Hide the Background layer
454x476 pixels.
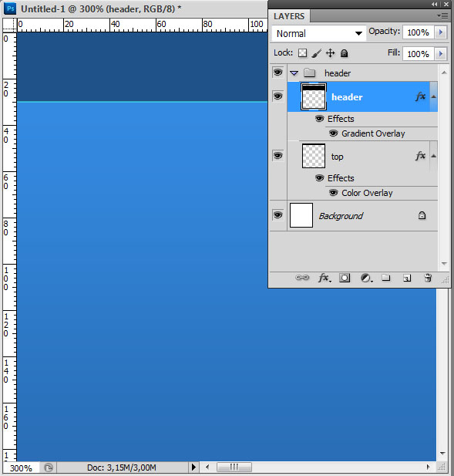coord(277,215)
